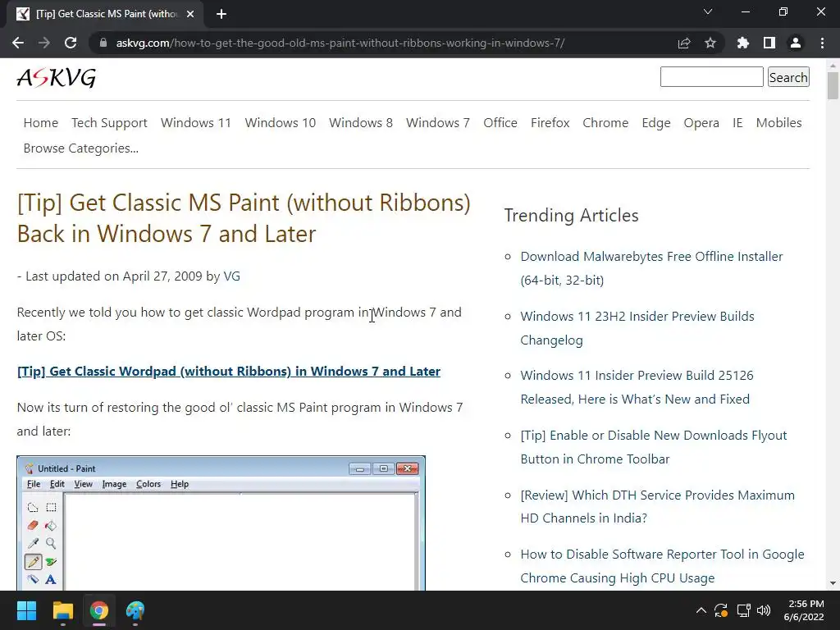The height and width of the screenshot is (630, 840).
Task: Open the Paint app from taskbar
Action: click(x=135, y=610)
